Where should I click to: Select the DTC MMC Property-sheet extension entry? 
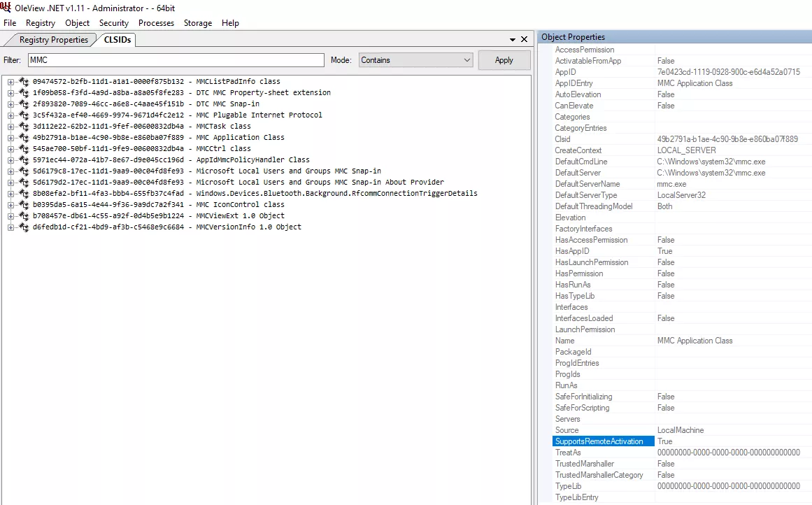tap(181, 93)
